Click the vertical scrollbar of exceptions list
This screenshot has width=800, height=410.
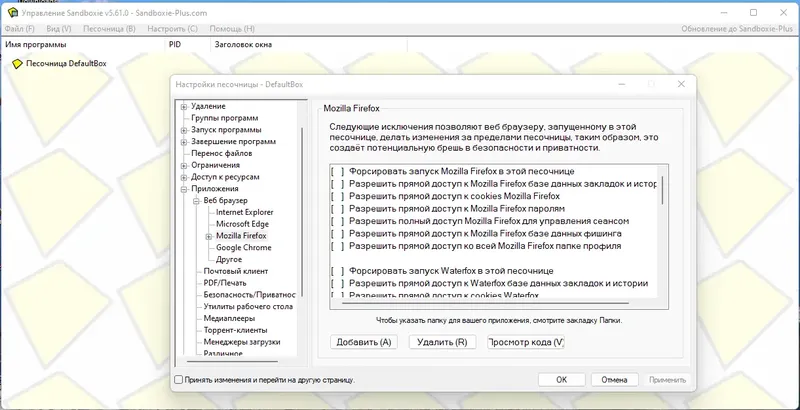(x=663, y=191)
